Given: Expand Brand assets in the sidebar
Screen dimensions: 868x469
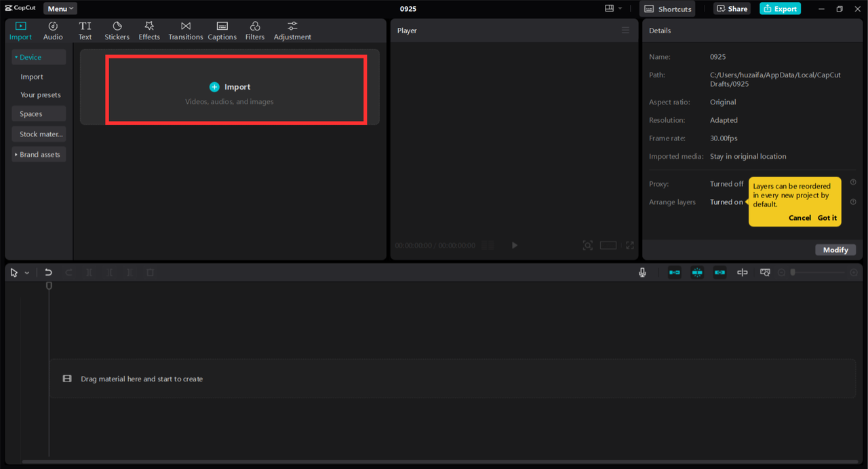Looking at the screenshot, I should click(x=39, y=155).
